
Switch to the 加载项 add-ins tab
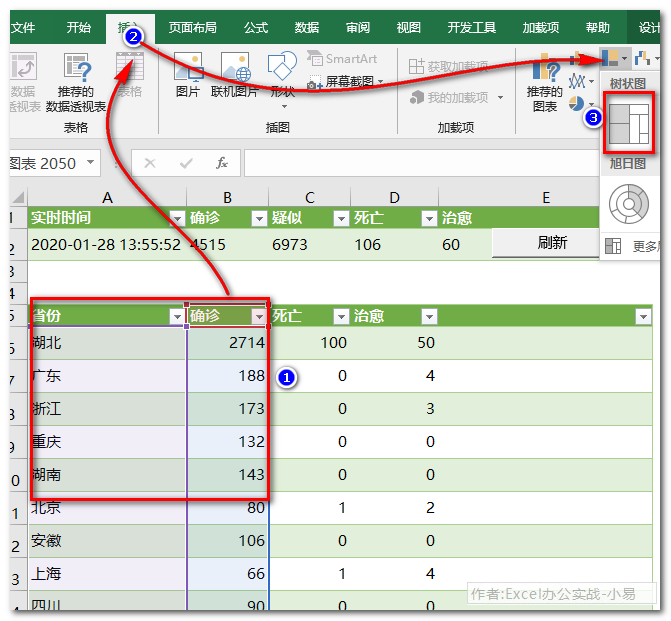pos(541,28)
